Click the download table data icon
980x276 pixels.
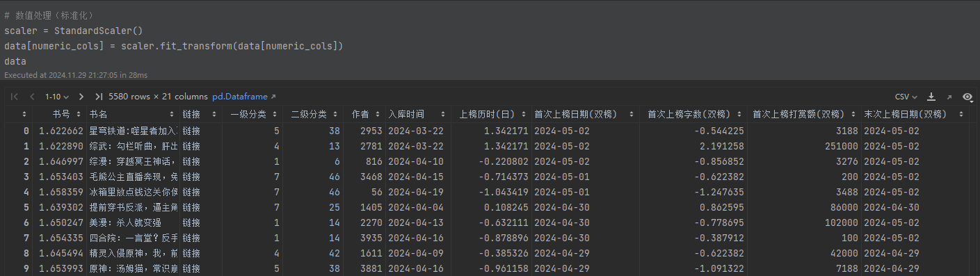(931, 97)
